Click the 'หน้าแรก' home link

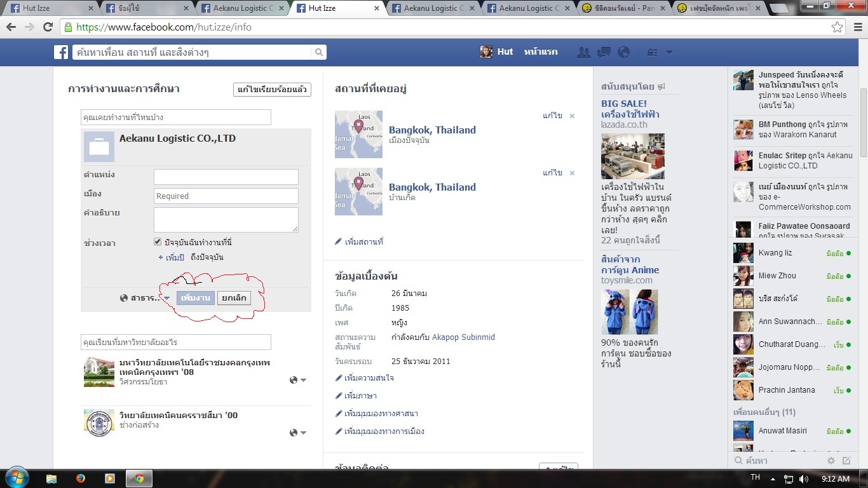[541, 52]
